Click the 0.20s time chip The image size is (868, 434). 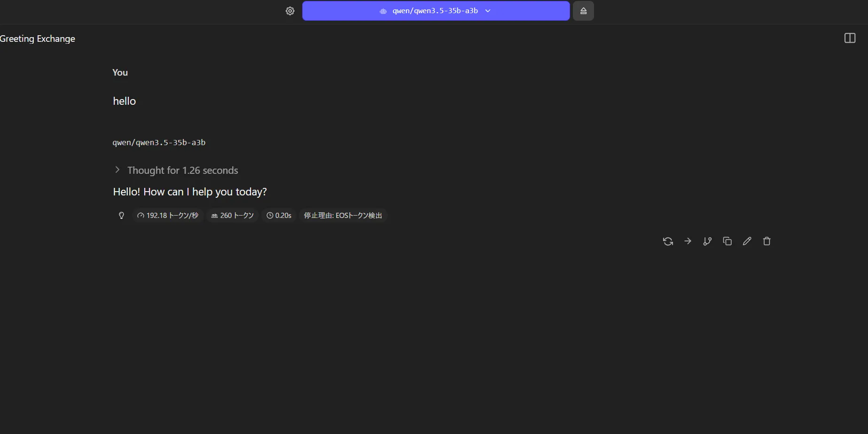point(279,216)
